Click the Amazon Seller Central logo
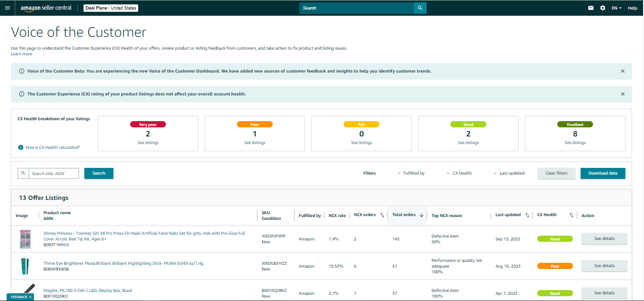This screenshot has width=644, height=301. click(x=46, y=8)
